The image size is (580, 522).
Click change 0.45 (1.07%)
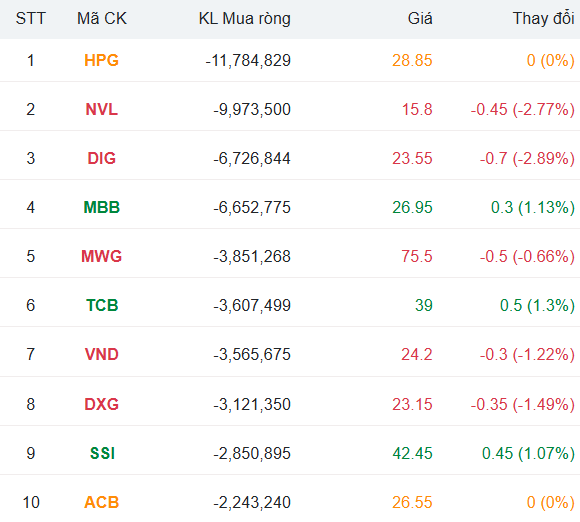pos(528,454)
